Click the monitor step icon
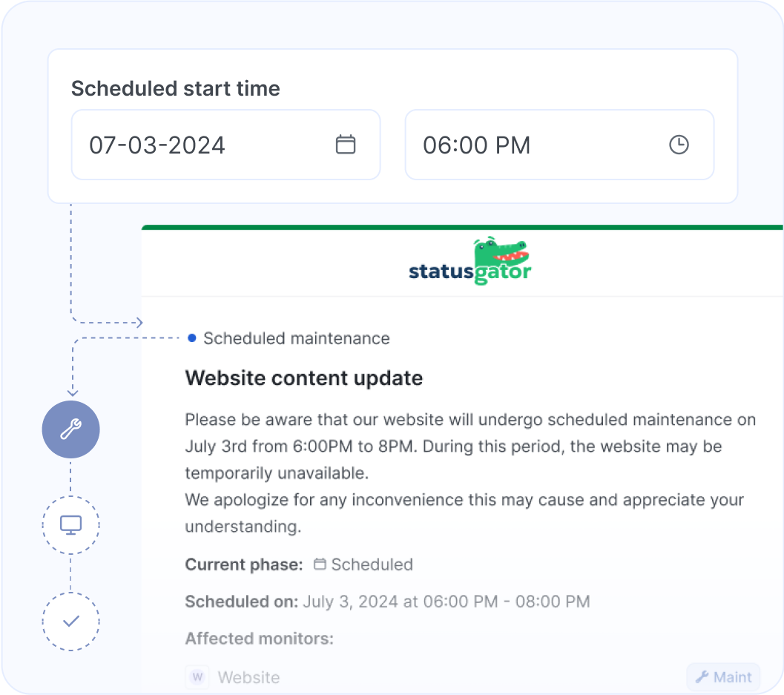Image resolution: width=784 pixels, height=695 pixels. point(70,524)
